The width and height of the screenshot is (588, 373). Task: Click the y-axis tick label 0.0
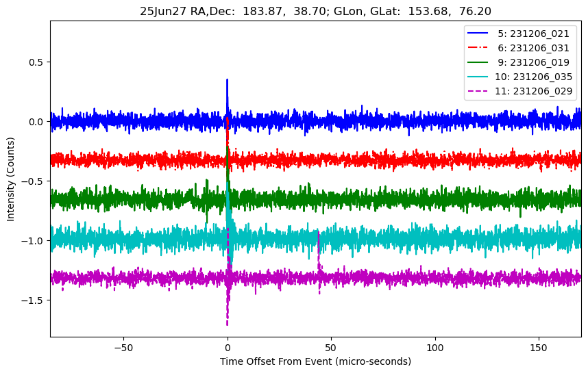point(36,122)
